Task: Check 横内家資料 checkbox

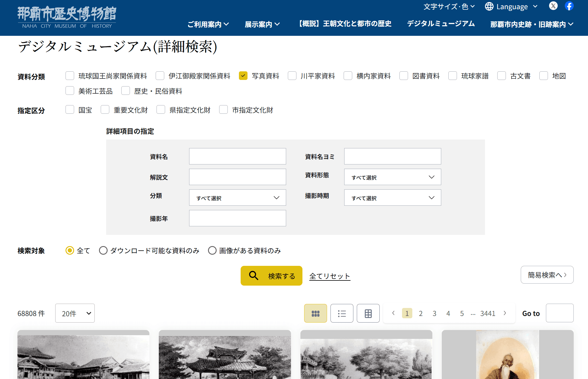Action: 348,76
